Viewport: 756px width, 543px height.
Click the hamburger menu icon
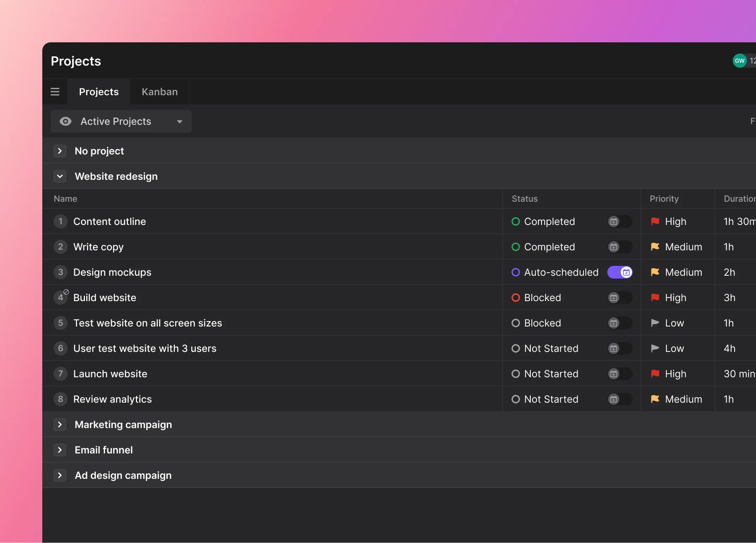tap(55, 92)
